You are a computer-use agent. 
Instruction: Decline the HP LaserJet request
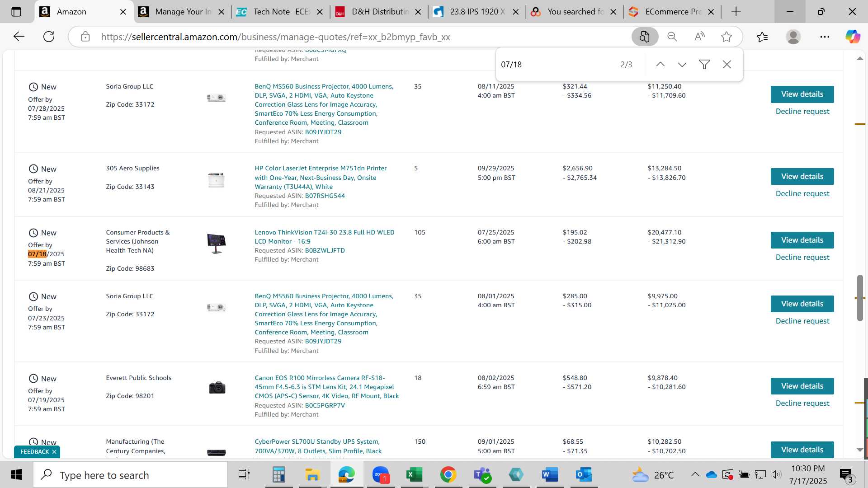(x=802, y=194)
